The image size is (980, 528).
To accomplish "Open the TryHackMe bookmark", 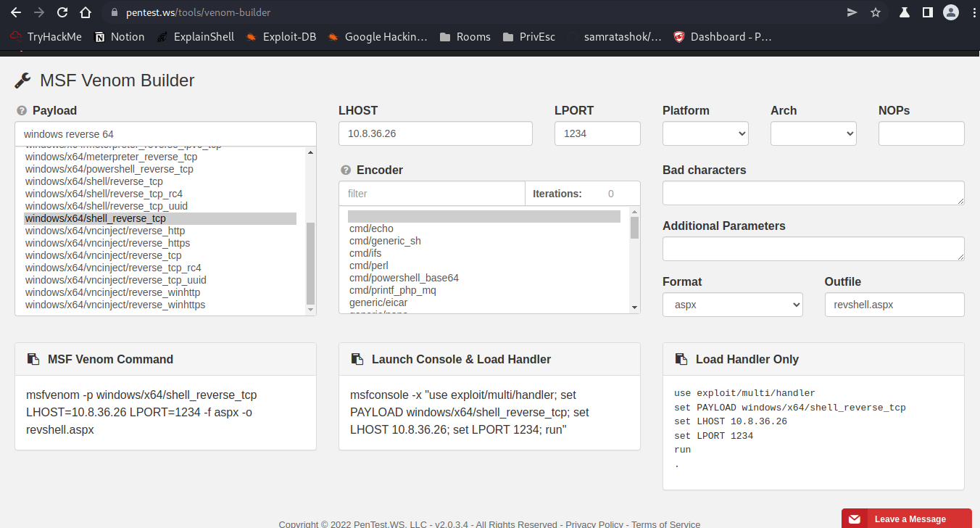I will pyautogui.click(x=46, y=36).
